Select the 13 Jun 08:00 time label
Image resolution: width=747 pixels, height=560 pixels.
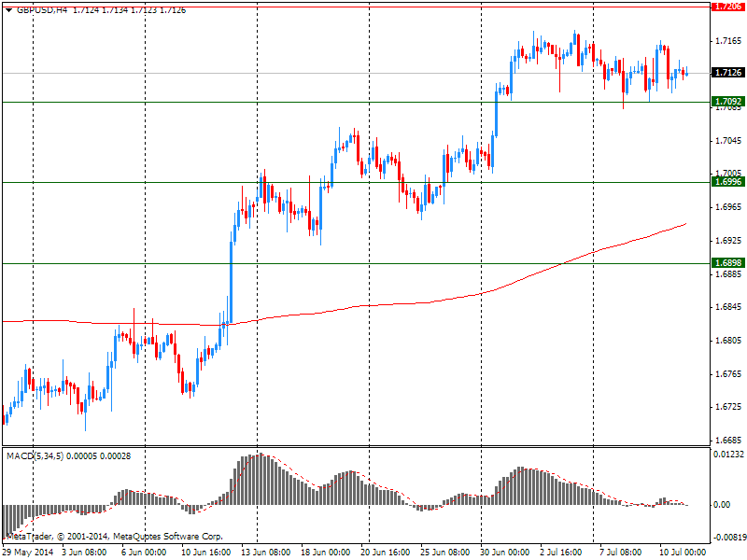266,553
